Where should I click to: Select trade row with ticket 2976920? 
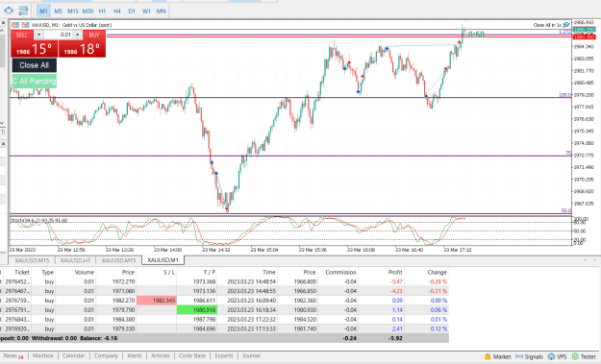pos(224,328)
